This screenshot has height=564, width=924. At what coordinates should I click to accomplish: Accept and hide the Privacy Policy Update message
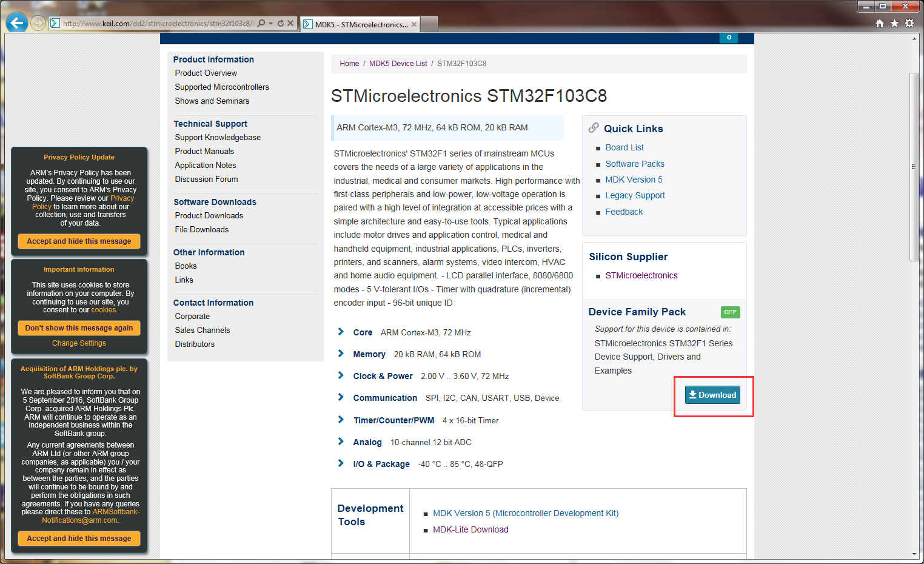click(x=79, y=241)
